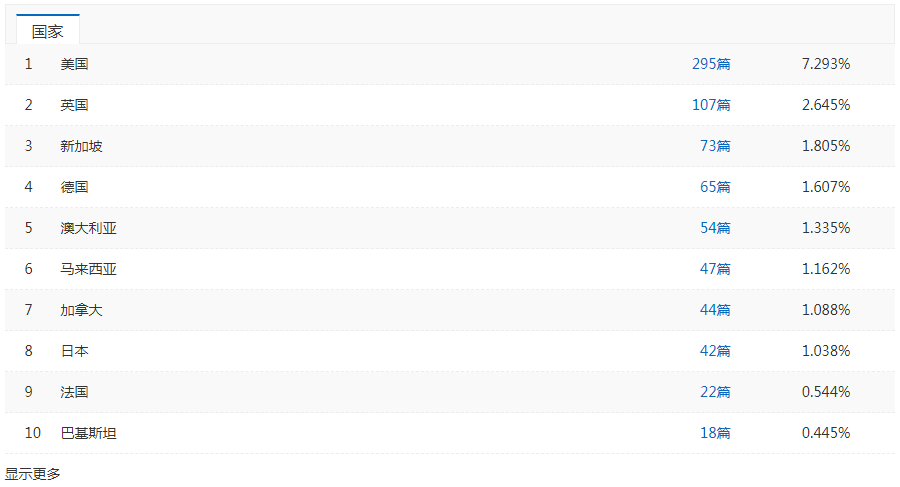Open the 47篇 link for 马来西亚
The height and width of the screenshot is (487, 900).
[715, 269]
